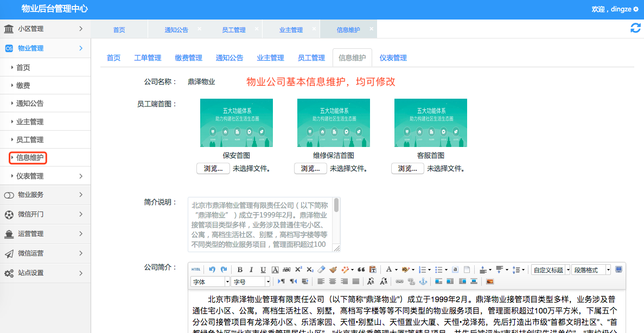644x333 pixels.
Task: Expand the 物业服务 sidebar section
Action: coord(45,195)
